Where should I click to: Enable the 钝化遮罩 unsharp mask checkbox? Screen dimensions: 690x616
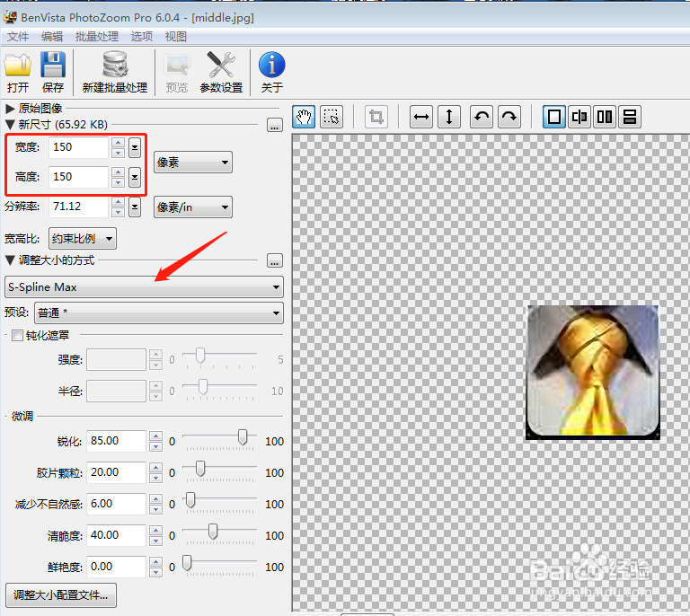point(18,336)
